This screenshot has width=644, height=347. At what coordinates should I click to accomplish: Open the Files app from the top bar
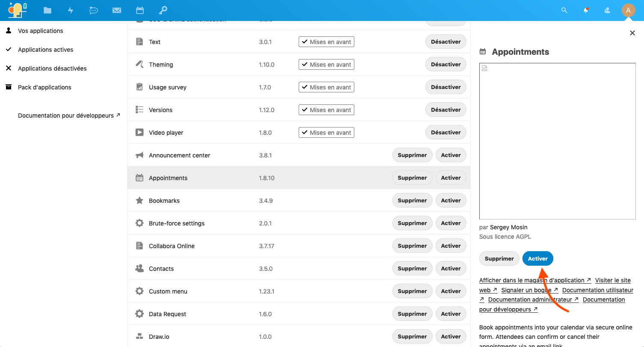pos(47,10)
